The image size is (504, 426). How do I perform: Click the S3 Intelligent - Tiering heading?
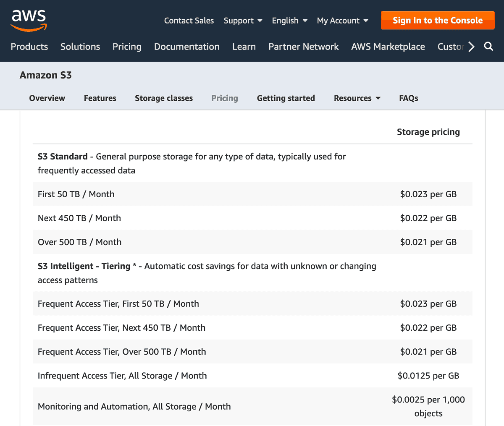coord(84,266)
